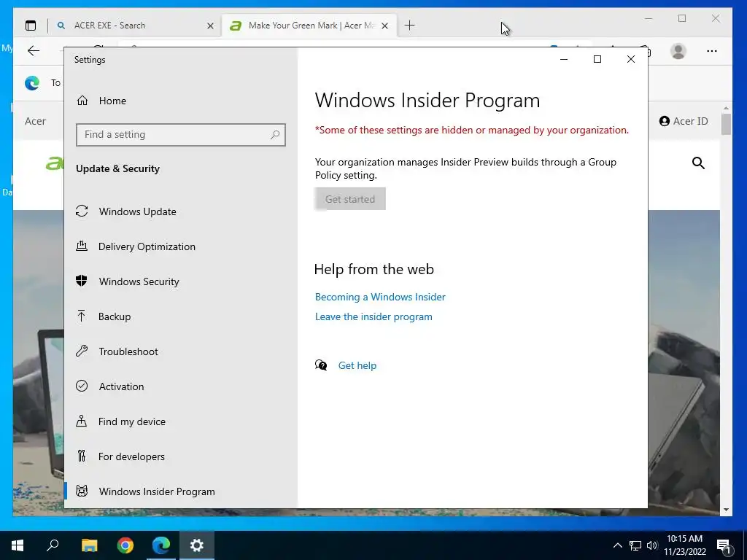The height and width of the screenshot is (560, 747).
Task: Minimize the Settings window
Action: pyautogui.click(x=564, y=59)
